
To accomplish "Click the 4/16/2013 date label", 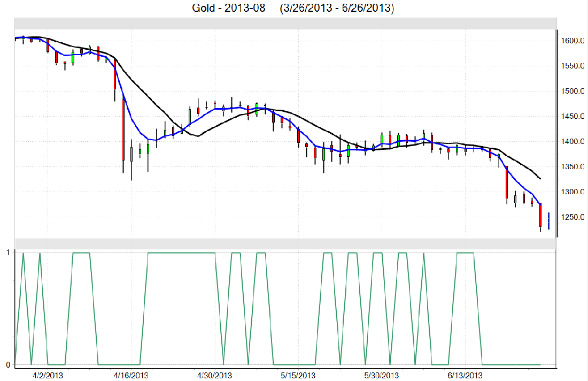I will pos(131,375).
